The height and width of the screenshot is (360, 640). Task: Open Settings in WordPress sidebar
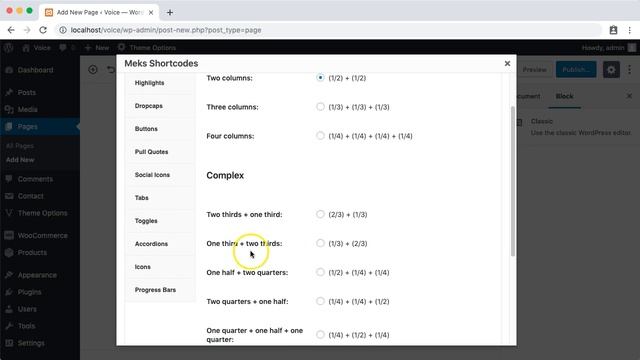click(x=40, y=343)
